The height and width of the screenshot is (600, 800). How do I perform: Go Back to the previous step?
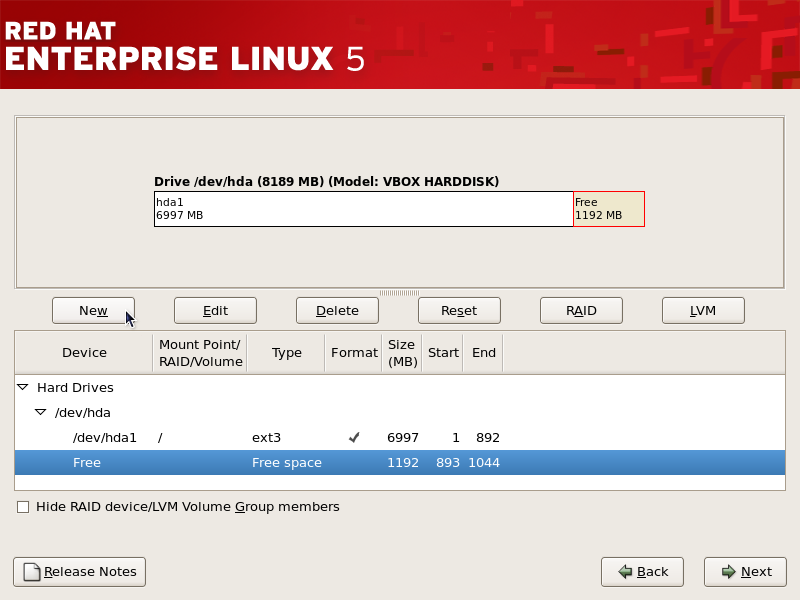click(642, 572)
